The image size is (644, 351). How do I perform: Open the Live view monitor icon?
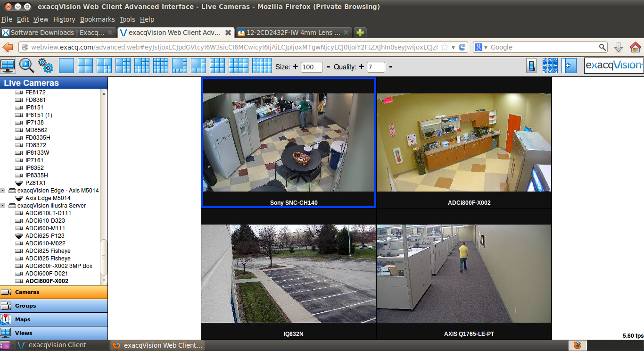[8, 66]
